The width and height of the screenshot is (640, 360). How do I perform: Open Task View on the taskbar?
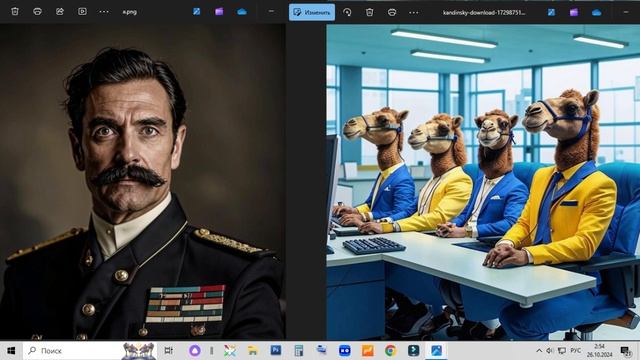pos(168,351)
